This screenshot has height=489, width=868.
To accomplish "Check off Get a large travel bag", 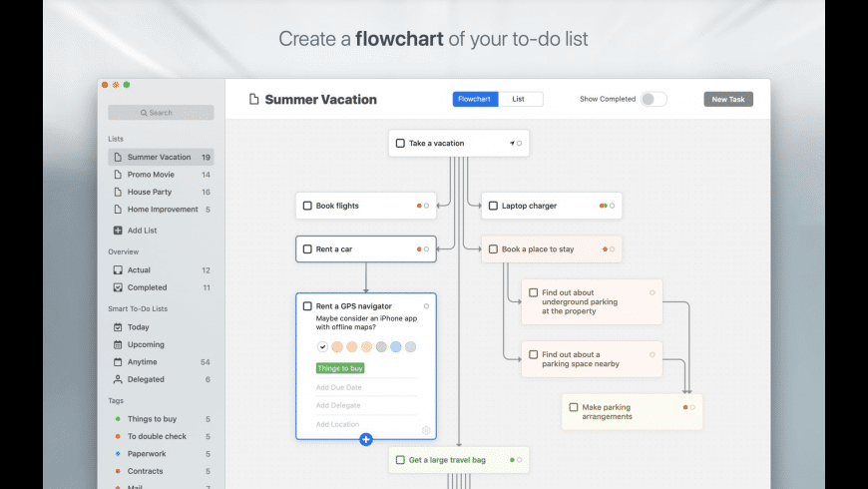I will pos(400,460).
